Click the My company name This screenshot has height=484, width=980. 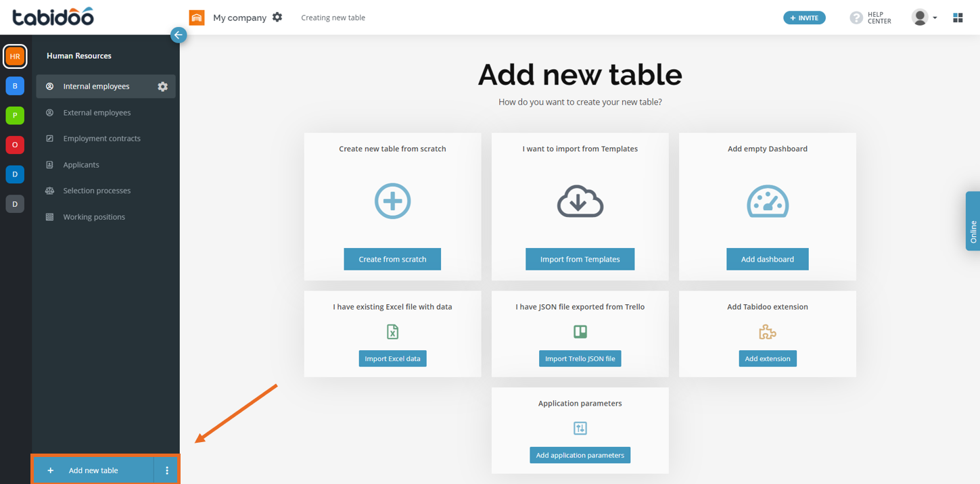coord(239,18)
